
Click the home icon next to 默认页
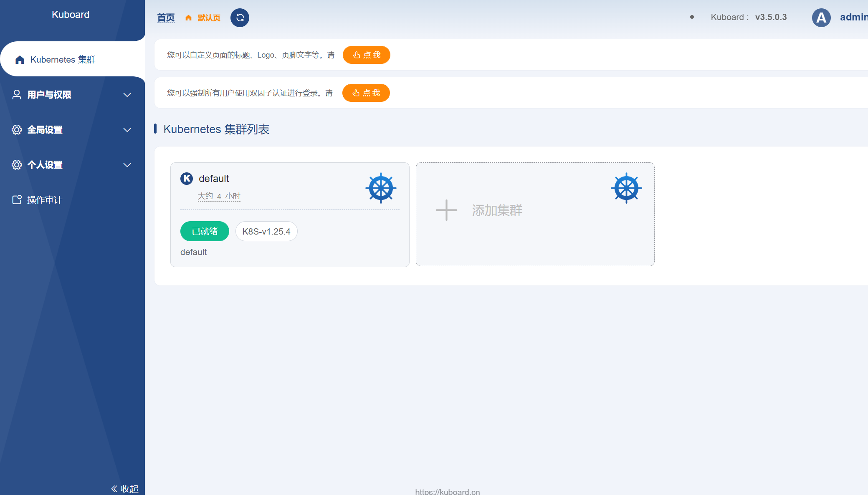pyautogui.click(x=189, y=18)
